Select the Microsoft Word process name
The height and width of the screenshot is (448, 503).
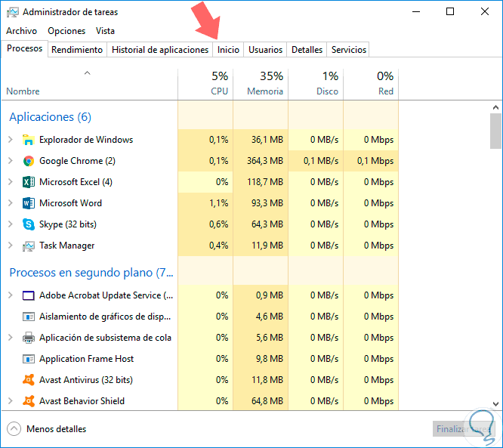(x=70, y=203)
